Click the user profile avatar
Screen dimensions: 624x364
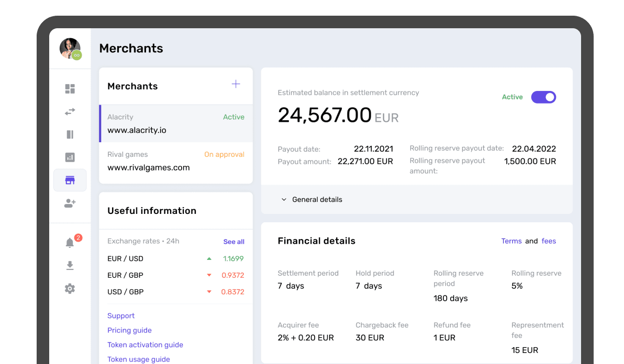pyautogui.click(x=70, y=48)
